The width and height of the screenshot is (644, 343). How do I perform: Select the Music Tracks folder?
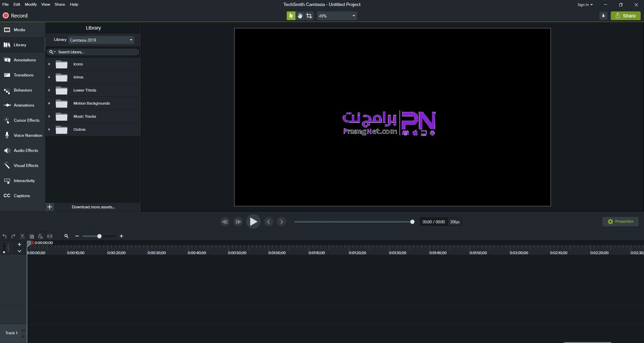tap(93, 116)
